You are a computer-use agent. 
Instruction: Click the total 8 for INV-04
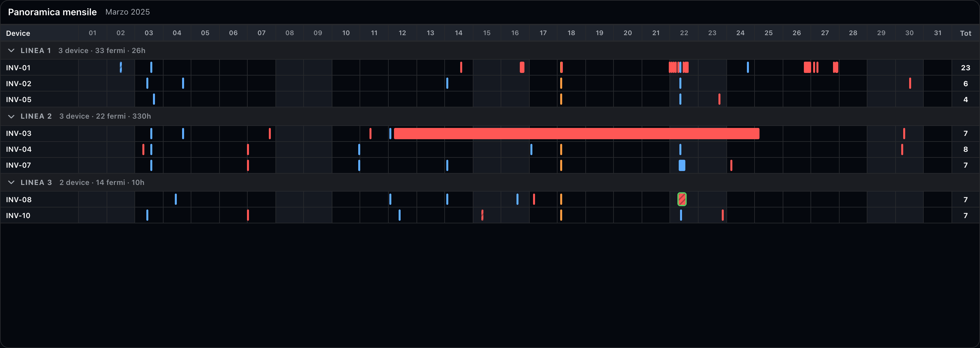pos(965,149)
